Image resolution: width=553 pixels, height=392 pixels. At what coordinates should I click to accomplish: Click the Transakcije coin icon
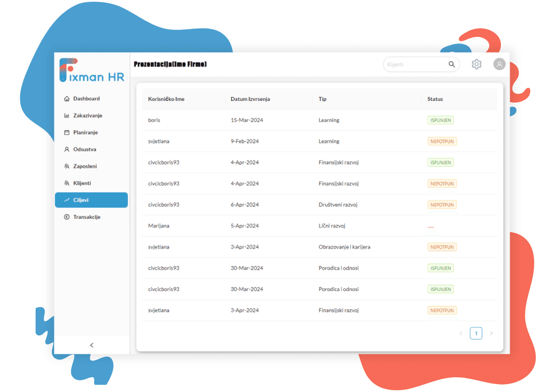coord(67,217)
